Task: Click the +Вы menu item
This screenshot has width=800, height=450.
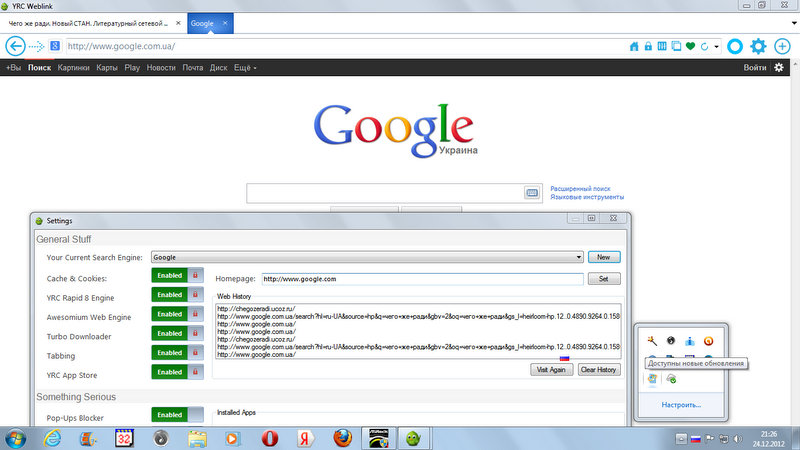Action: pyautogui.click(x=13, y=67)
